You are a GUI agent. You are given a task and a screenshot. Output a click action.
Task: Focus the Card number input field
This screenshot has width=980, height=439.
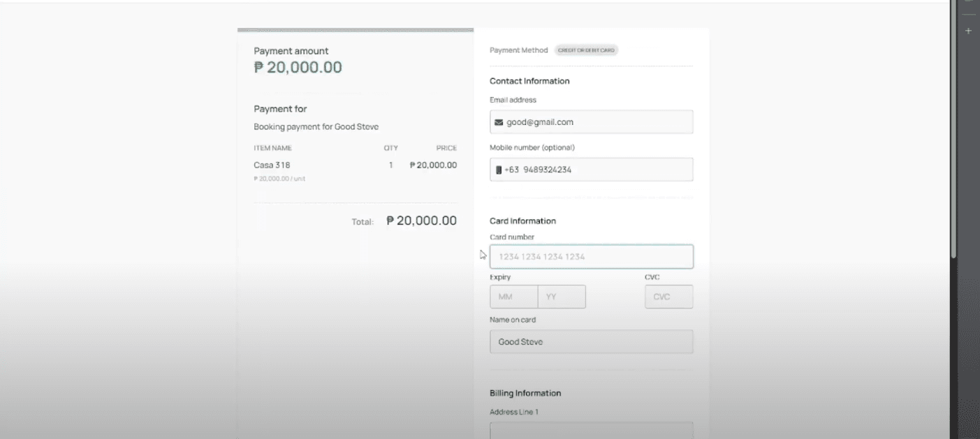(x=591, y=257)
